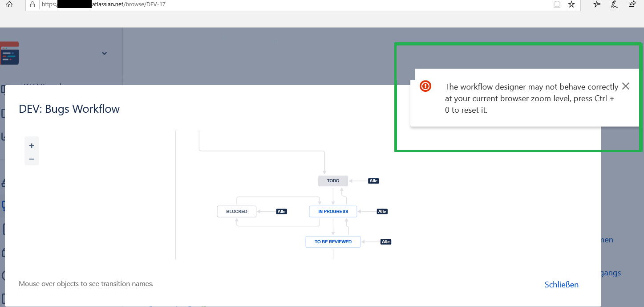Select the BLOCKED status node
This screenshot has width=644, height=307.
coord(237,211)
